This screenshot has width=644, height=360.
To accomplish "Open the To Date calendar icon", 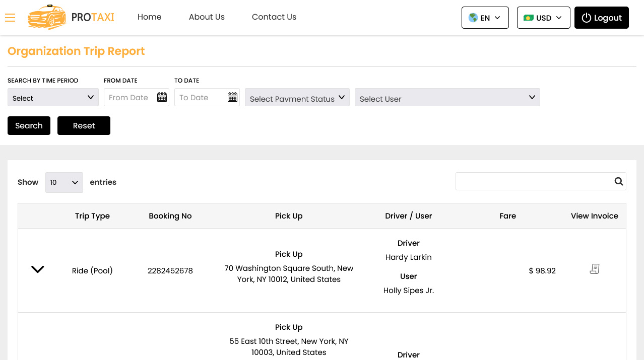I will tap(232, 97).
